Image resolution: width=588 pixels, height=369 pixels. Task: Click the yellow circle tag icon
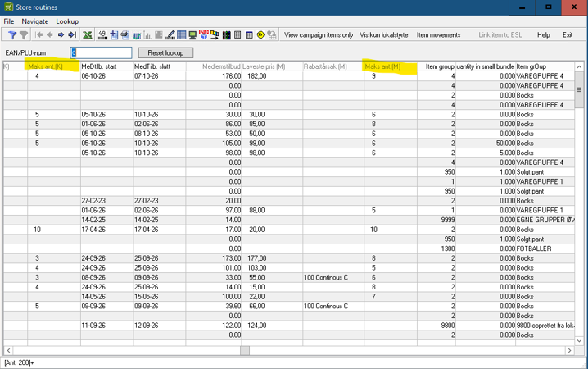pyautogui.click(x=260, y=35)
